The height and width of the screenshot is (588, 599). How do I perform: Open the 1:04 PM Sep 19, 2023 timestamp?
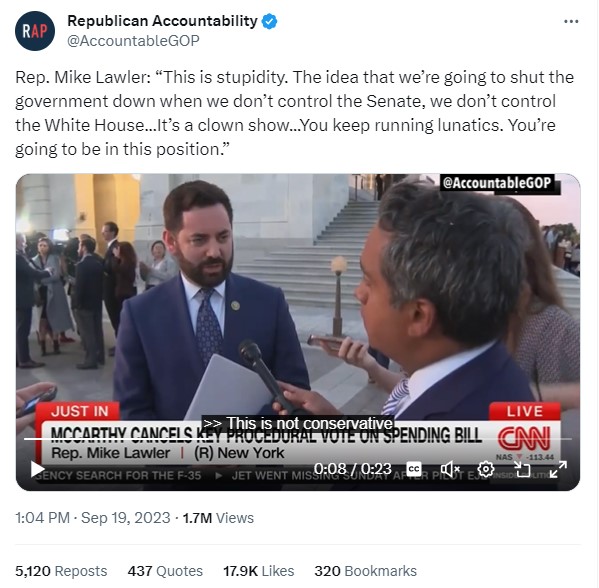tap(93, 518)
